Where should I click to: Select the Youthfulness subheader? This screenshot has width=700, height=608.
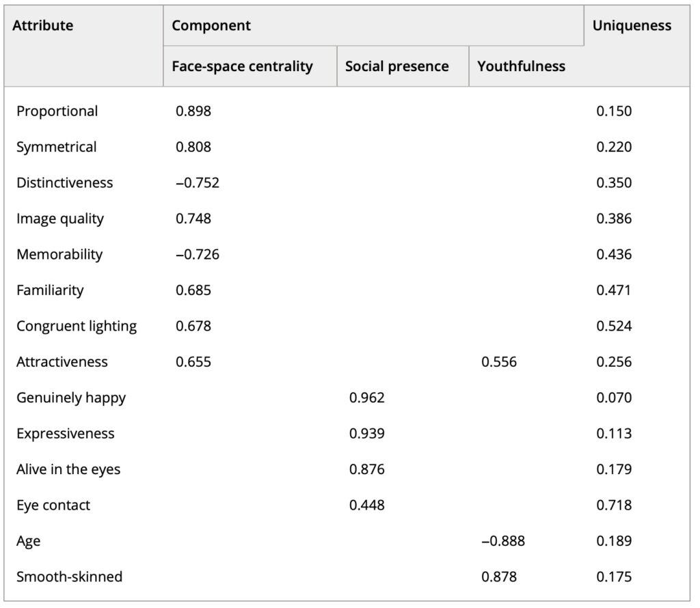521,66
